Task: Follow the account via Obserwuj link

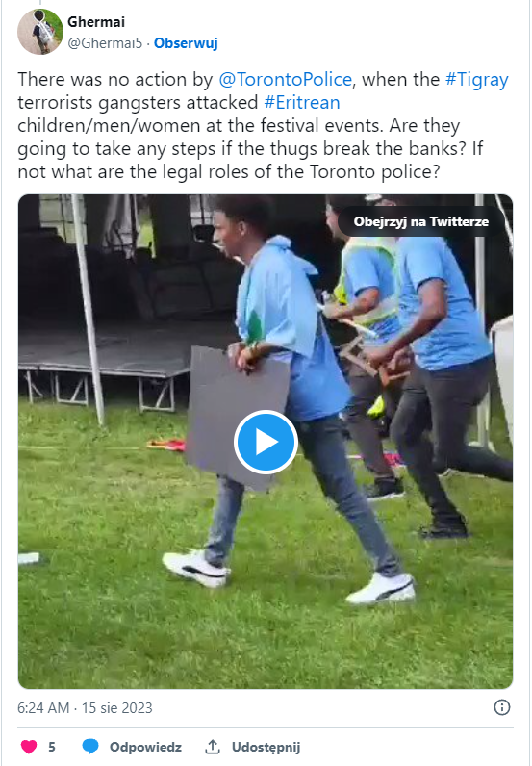Action: click(186, 43)
